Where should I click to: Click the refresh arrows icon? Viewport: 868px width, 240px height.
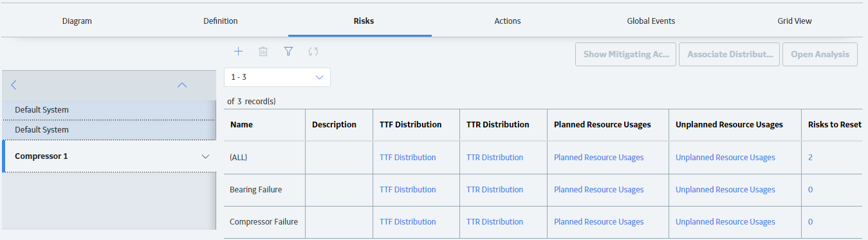tap(313, 51)
